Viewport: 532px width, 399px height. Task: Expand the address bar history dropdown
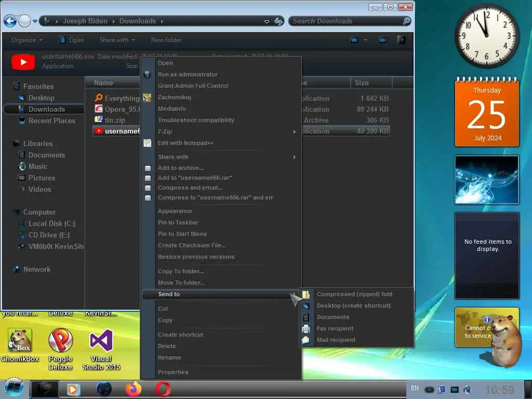pyautogui.click(x=267, y=21)
